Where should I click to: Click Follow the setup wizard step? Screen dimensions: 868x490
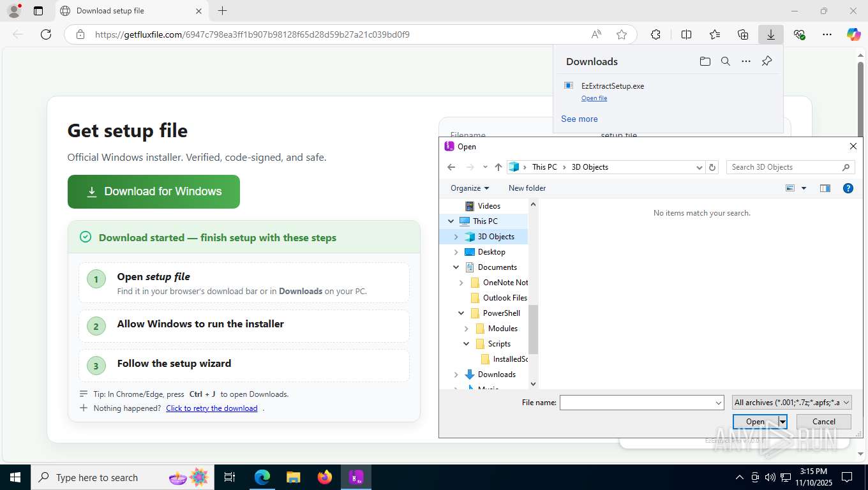[244, 366]
